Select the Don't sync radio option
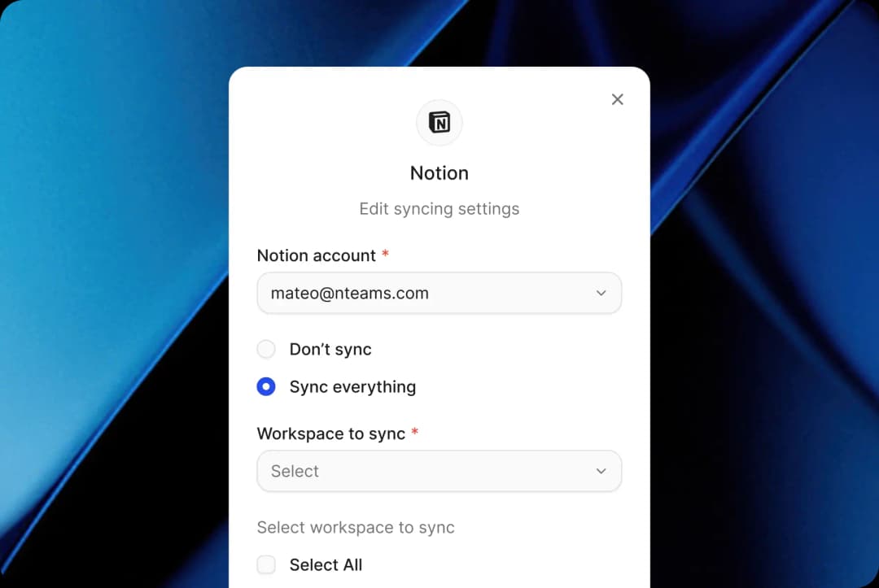The image size is (879, 588). point(266,349)
